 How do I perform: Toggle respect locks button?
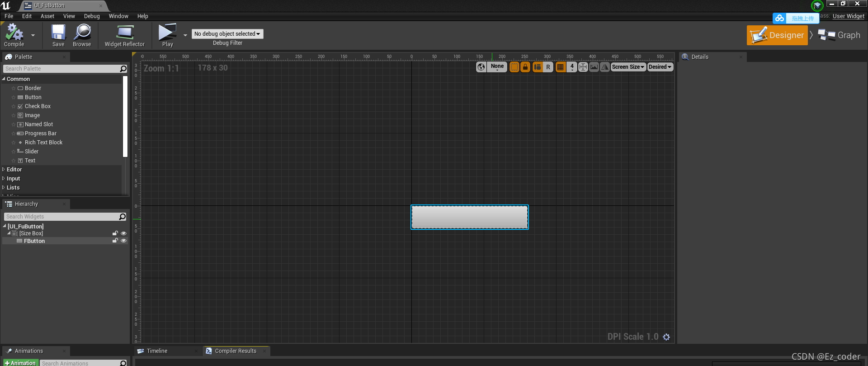point(525,67)
